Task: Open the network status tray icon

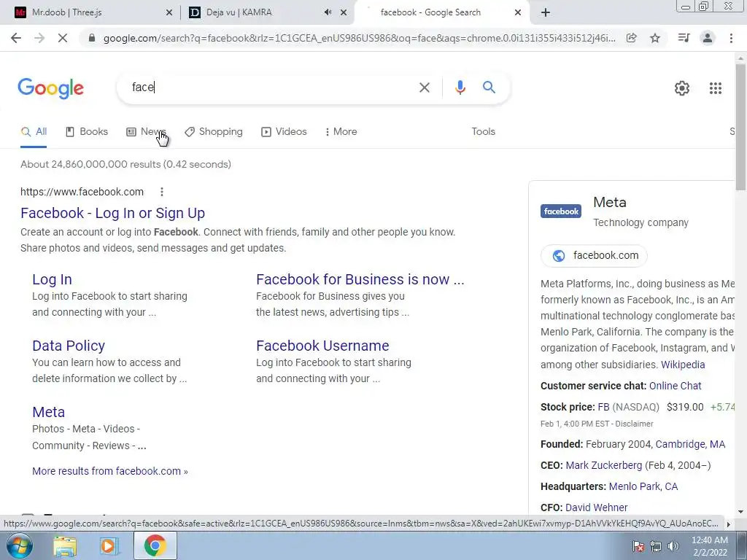Action: [656, 546]
